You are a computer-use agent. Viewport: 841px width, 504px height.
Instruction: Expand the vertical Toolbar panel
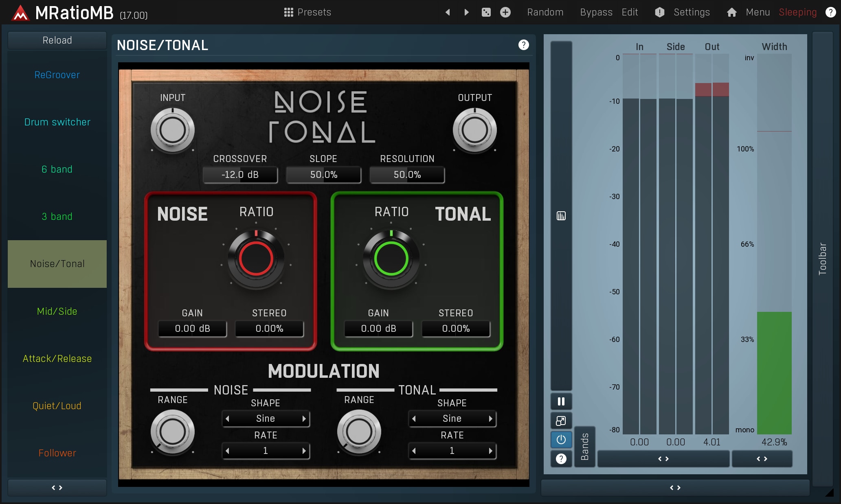(822, 259)
